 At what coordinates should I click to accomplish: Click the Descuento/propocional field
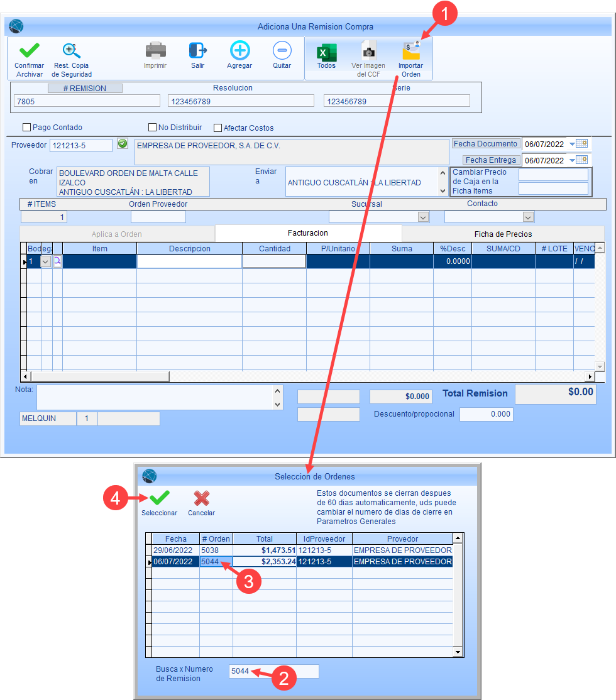tap(487, 414)
